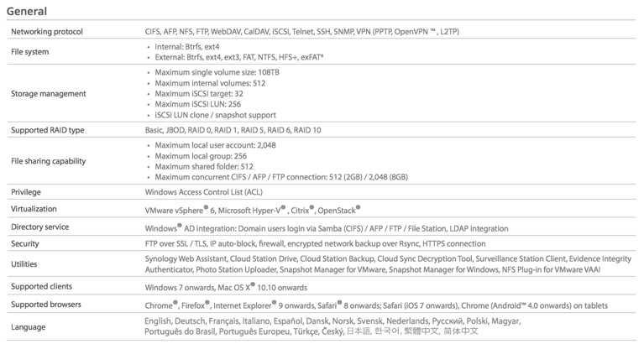
Task: Click the Maximum single volume size 108TB text
Action: pyautogui.click(x=217, y=72)
